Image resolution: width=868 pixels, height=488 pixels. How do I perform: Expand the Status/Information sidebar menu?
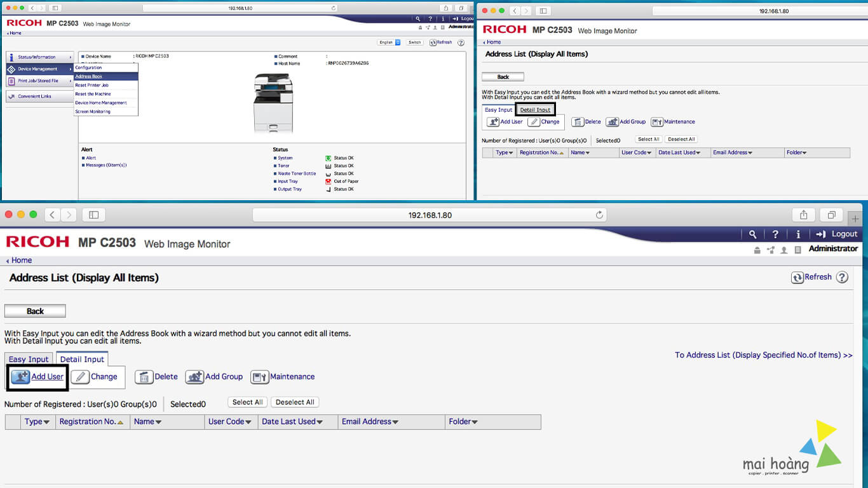click(39, 57)
